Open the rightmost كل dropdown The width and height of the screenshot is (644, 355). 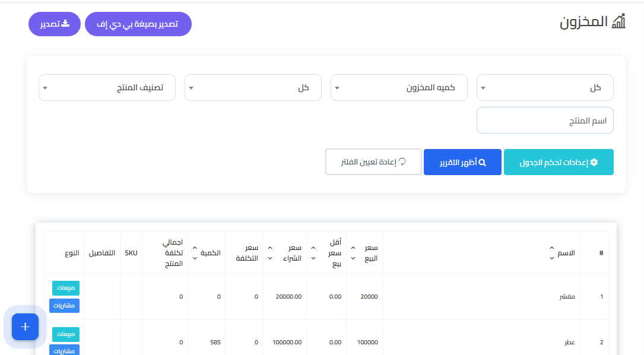pos(544,88)
